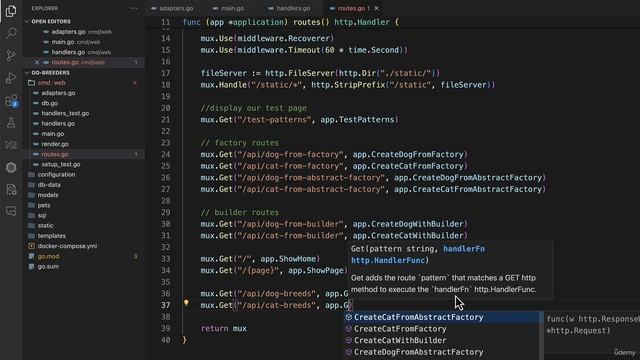Open the Kubernetes wheel icon in activity bar
The width and height of the screenshot is (640, 360).
click(x=11, y=167)
